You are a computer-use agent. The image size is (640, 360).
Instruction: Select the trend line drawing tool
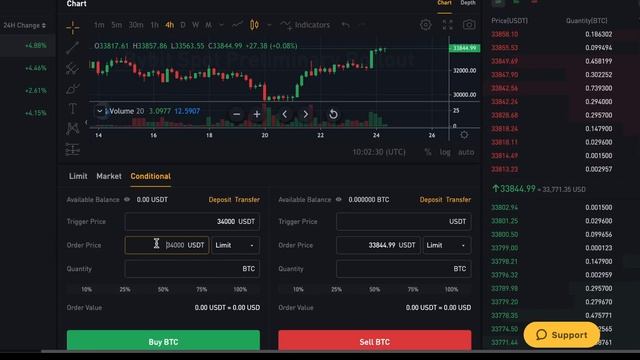pos(73,48)
